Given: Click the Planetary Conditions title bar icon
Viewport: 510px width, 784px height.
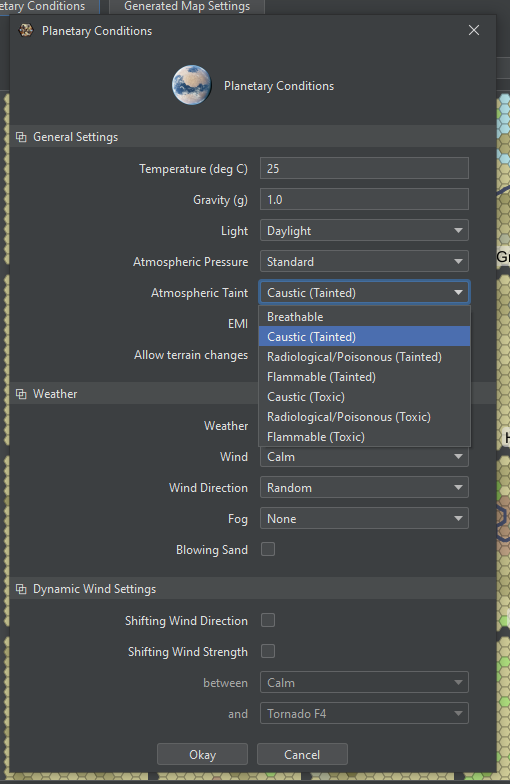Looking at the screenshot, I should coord(26,30).
